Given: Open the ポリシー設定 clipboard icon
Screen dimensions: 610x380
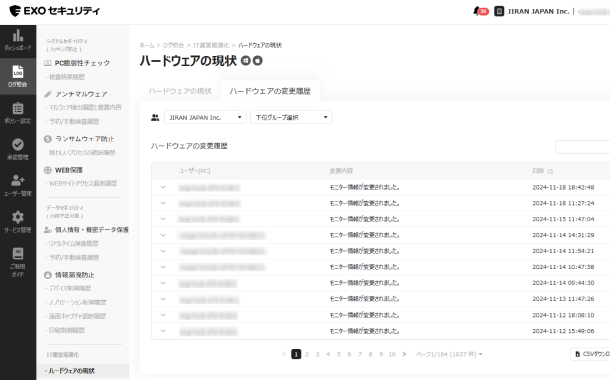Looking at the screenshot, I should [x=18, y=108].
